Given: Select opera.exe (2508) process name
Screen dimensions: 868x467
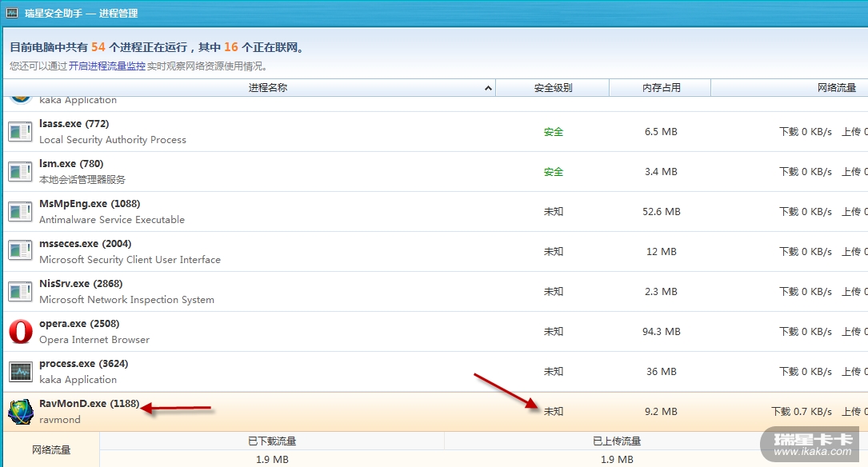Looking at the screenshot, I should coord(79,324).
